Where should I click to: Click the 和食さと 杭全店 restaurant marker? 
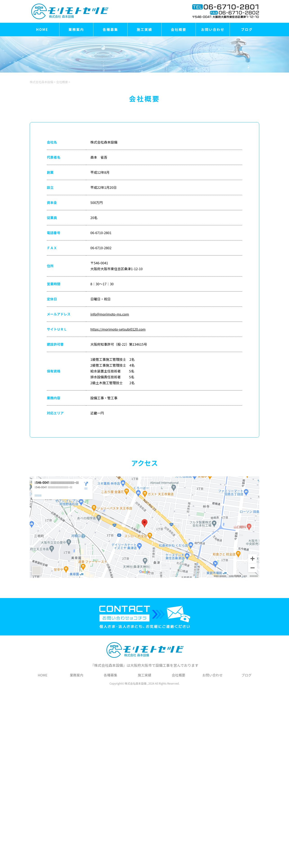pyautogui.click(x=238, y=554)
